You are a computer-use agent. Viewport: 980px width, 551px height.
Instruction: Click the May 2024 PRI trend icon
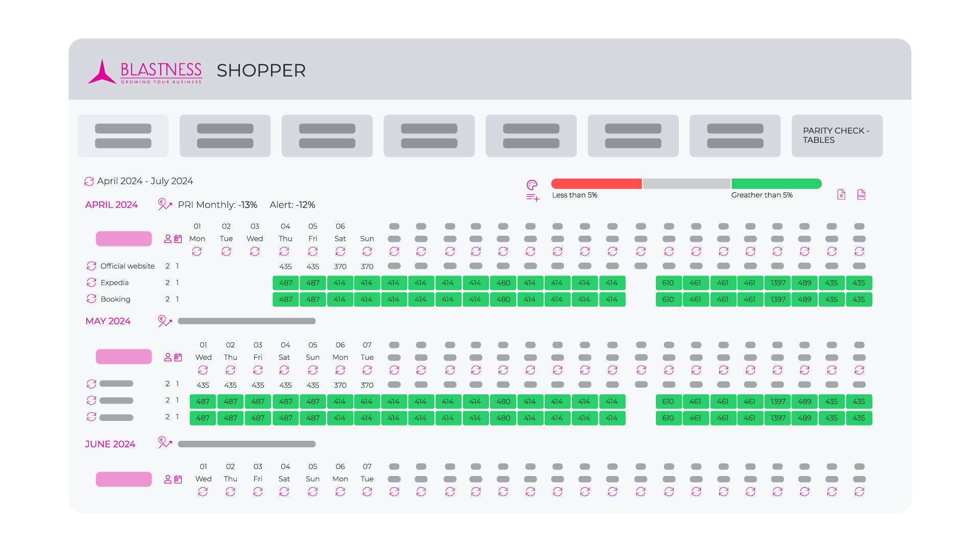164,321
